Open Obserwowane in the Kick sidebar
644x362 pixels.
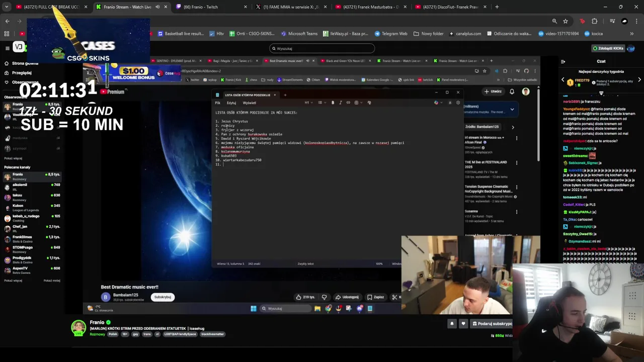21,82
